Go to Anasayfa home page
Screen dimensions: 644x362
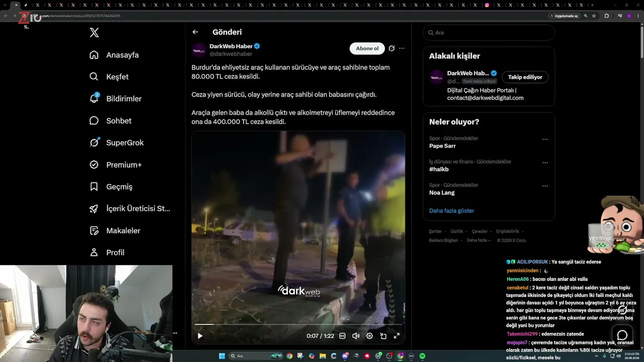point(114,55)
